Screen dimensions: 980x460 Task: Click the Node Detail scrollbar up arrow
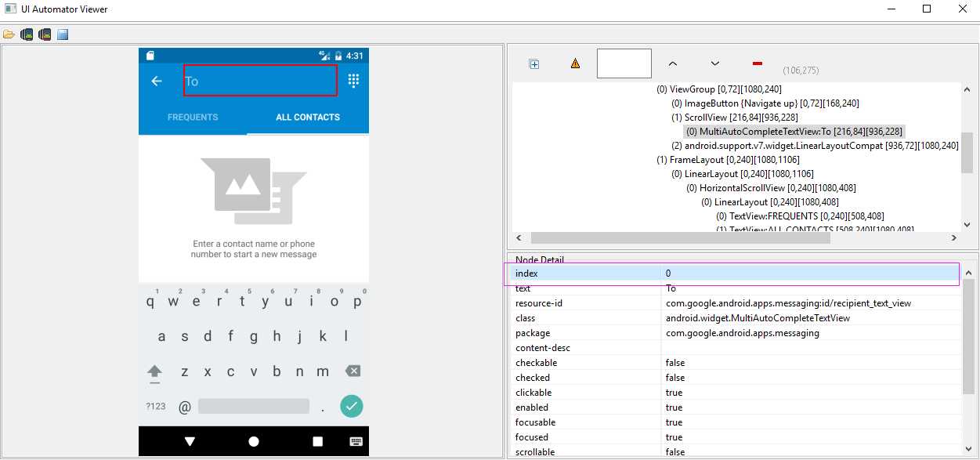coord(970,273)
